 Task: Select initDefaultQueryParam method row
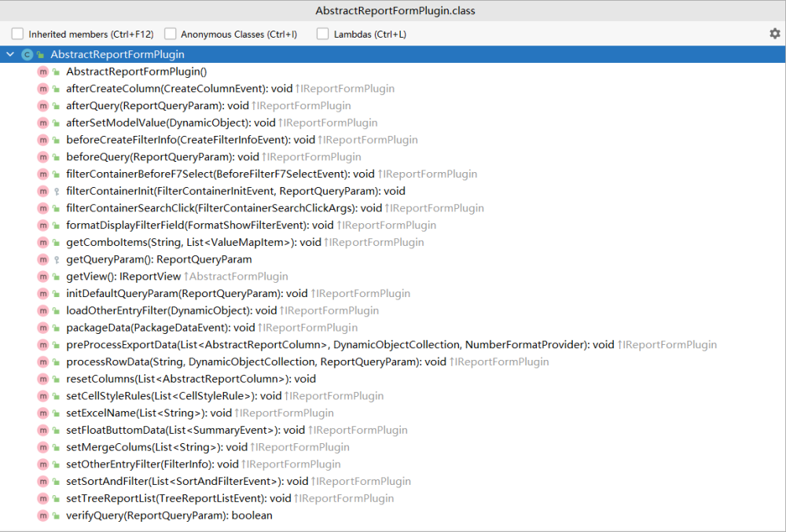[x=392, y=294]
